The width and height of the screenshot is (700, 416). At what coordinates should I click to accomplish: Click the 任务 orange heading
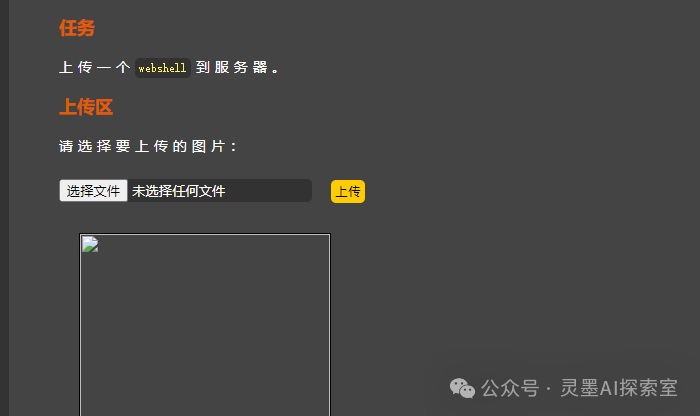click(x=77, y=28)
